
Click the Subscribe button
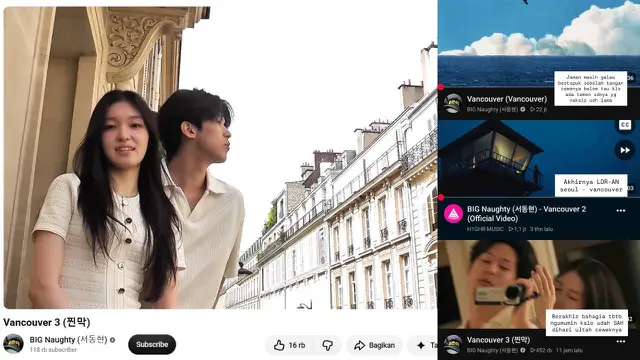coord(152,344)
